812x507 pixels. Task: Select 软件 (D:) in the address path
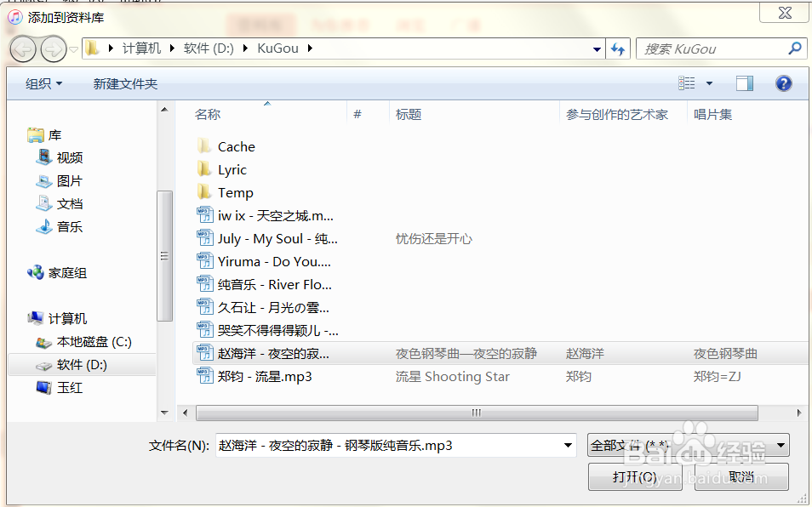coord(209,48)
